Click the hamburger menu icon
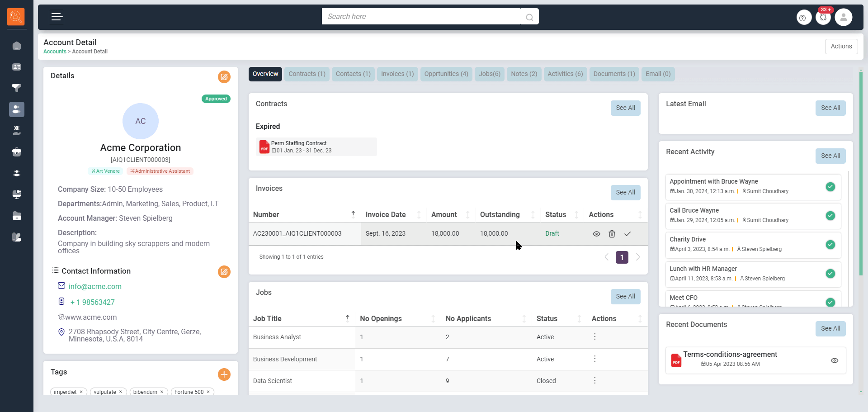Viewport: 868px width, 412px height. 57,17
